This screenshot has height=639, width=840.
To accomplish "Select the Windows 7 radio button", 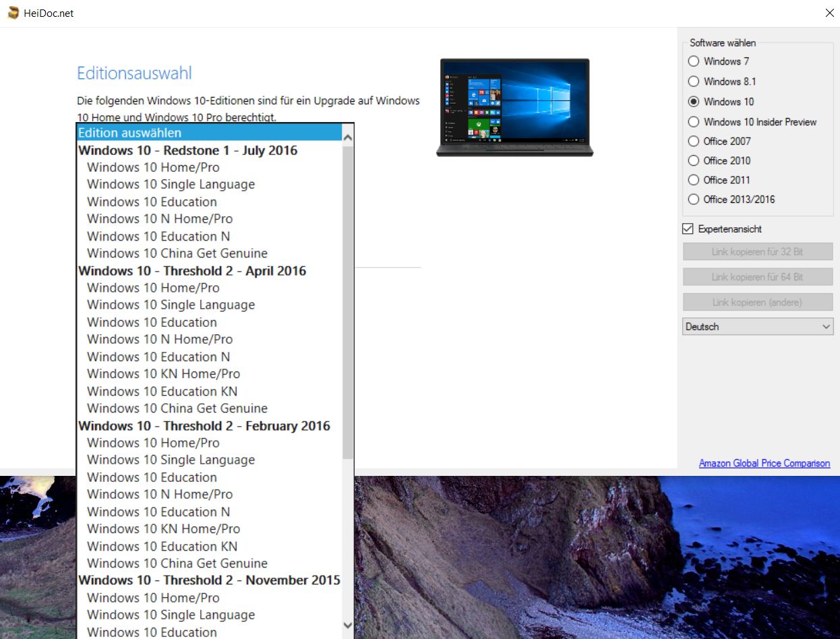I will [x=693, y=61].
